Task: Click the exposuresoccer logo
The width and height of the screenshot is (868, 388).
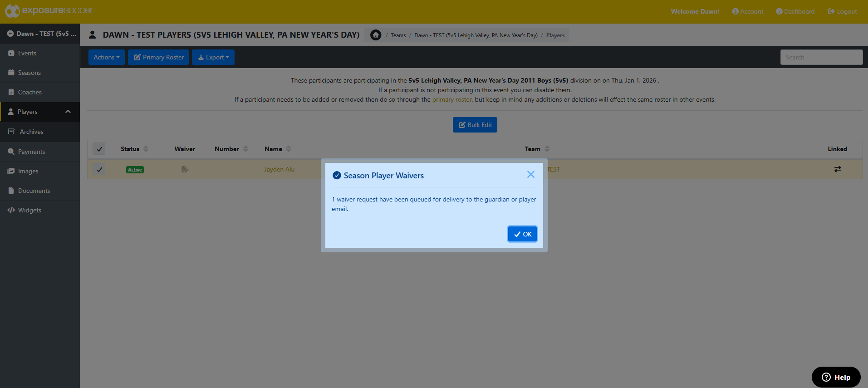Action: click(x=49, y=11)
